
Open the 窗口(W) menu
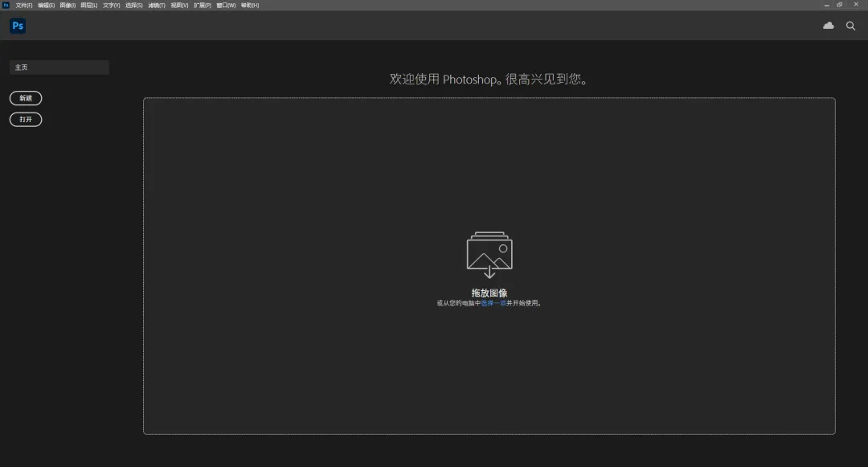pyautogui.click(x=226, y=5)
